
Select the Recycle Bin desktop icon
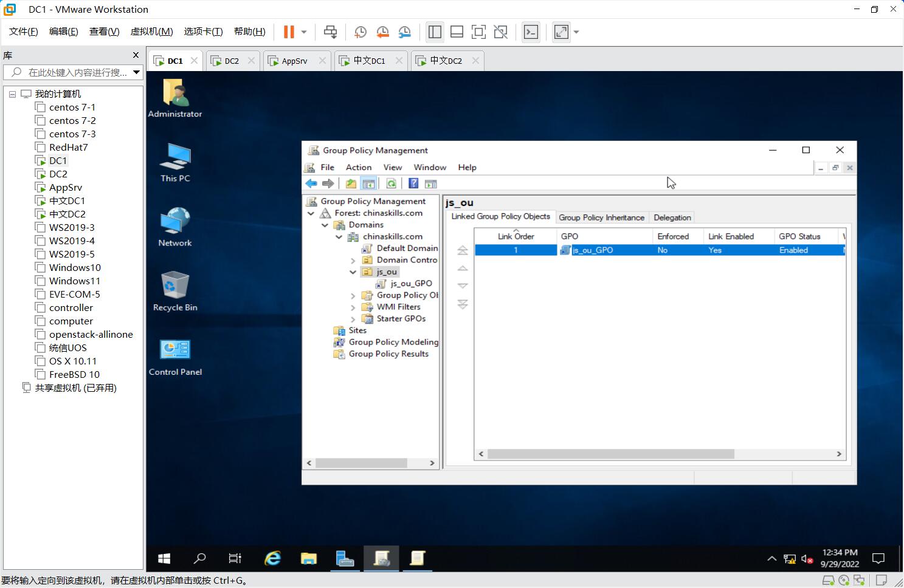(175, 291)
